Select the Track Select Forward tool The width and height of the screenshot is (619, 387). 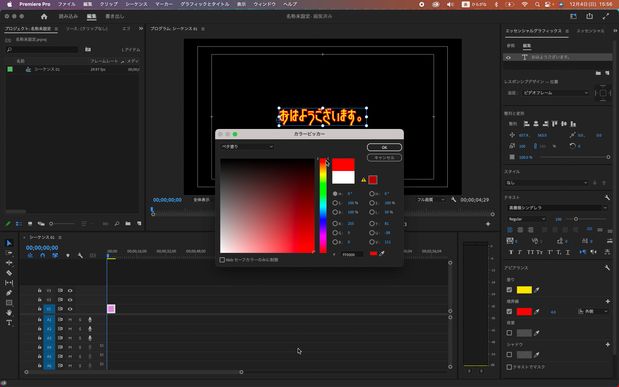9,253
